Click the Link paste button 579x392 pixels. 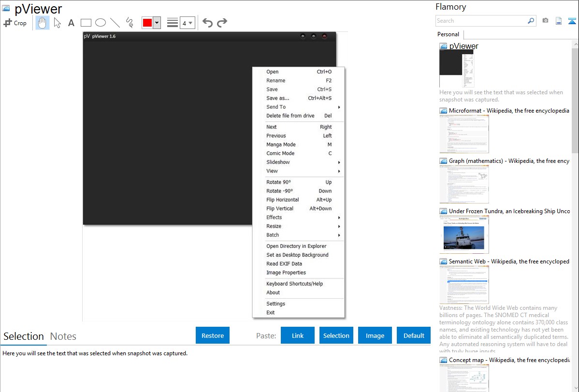tap(298, 335)
